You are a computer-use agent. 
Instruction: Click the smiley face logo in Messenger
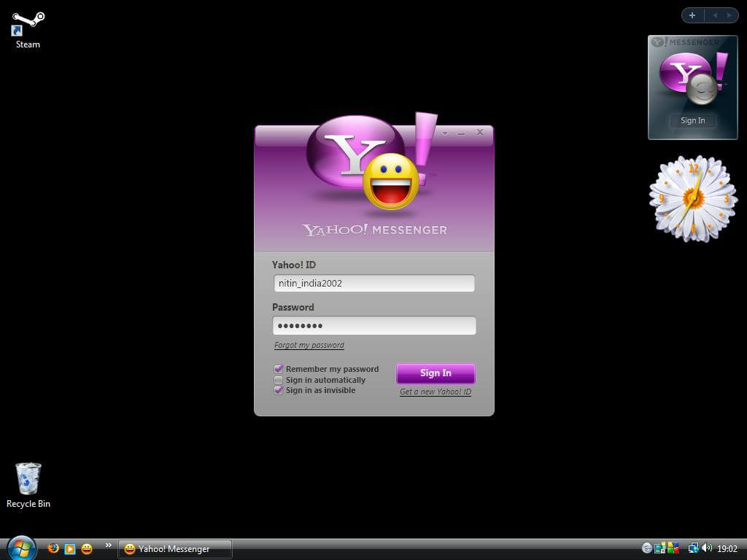point(391,181)
